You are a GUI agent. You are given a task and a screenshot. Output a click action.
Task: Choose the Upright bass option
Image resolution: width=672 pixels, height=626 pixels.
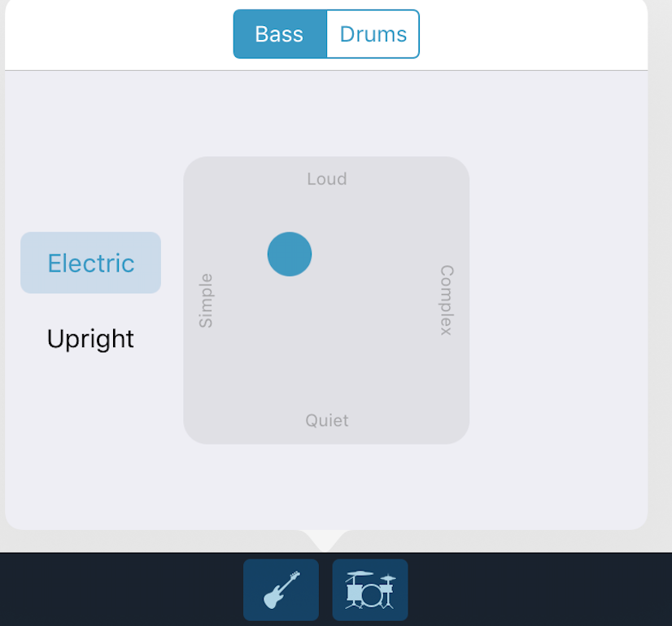pos(90,338)
